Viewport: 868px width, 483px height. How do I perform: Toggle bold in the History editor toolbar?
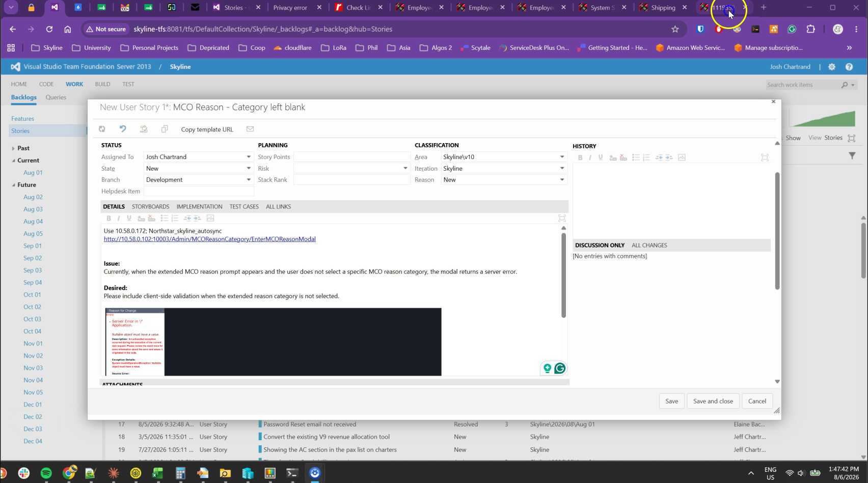tap(580, 157)
